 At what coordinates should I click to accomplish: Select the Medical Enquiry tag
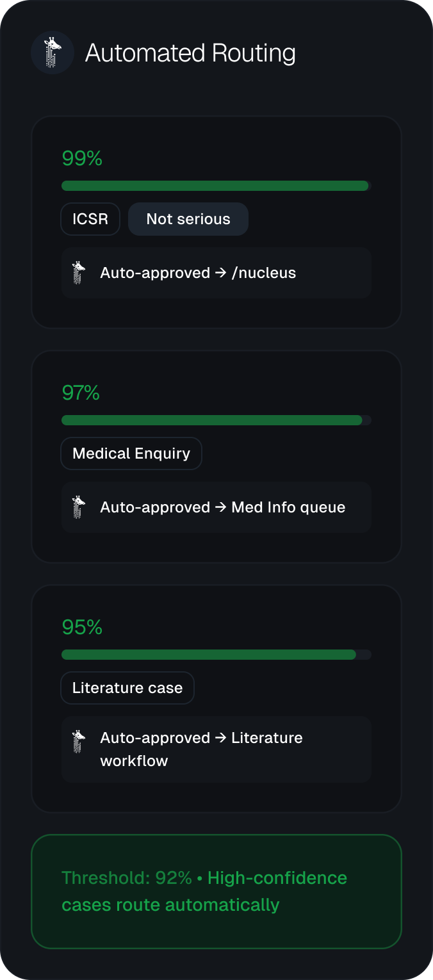click(131, 453)
